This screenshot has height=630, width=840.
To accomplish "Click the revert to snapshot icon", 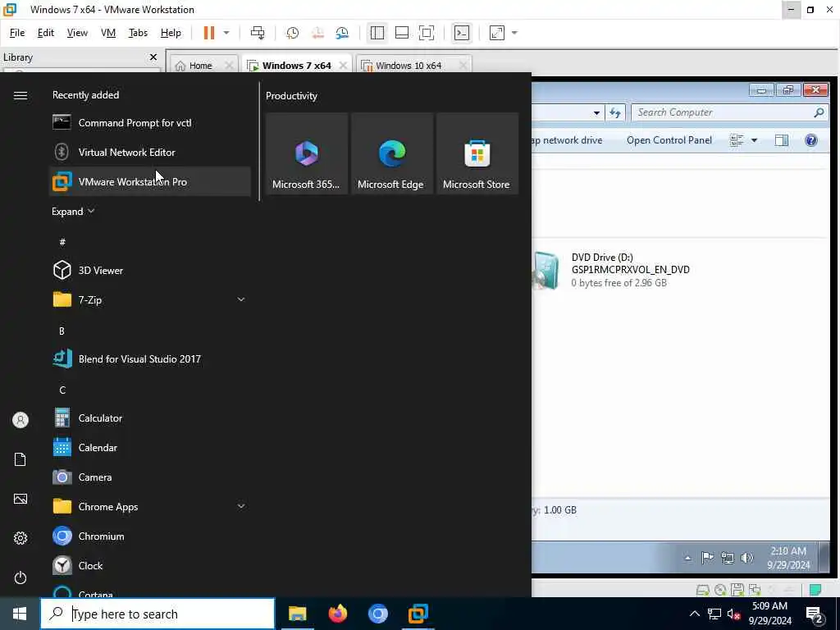I will [x=317, y=33].
